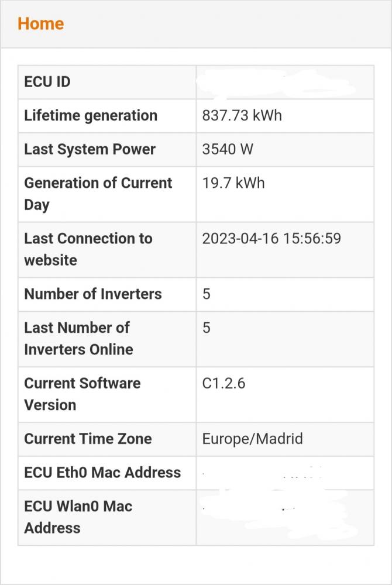392x585 pixels.
Task: Click the Last System Power label
Action: click(x=90, y=149)
